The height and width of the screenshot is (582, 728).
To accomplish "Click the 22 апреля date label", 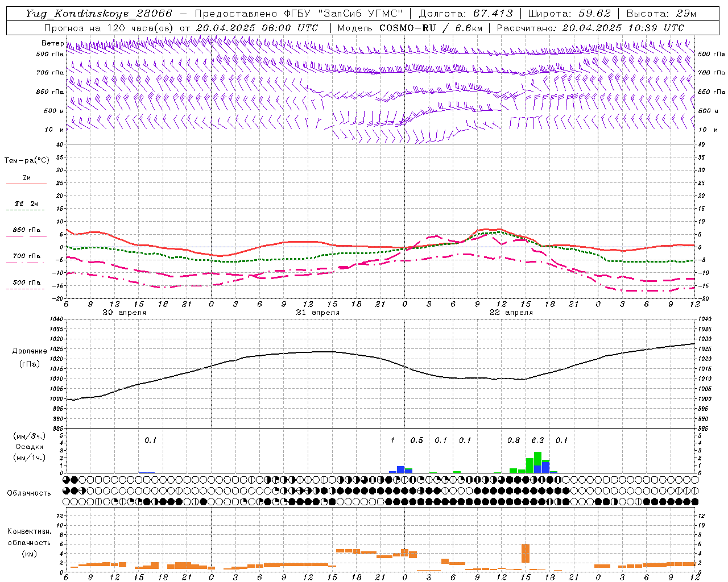I will [x=511, y=313].
